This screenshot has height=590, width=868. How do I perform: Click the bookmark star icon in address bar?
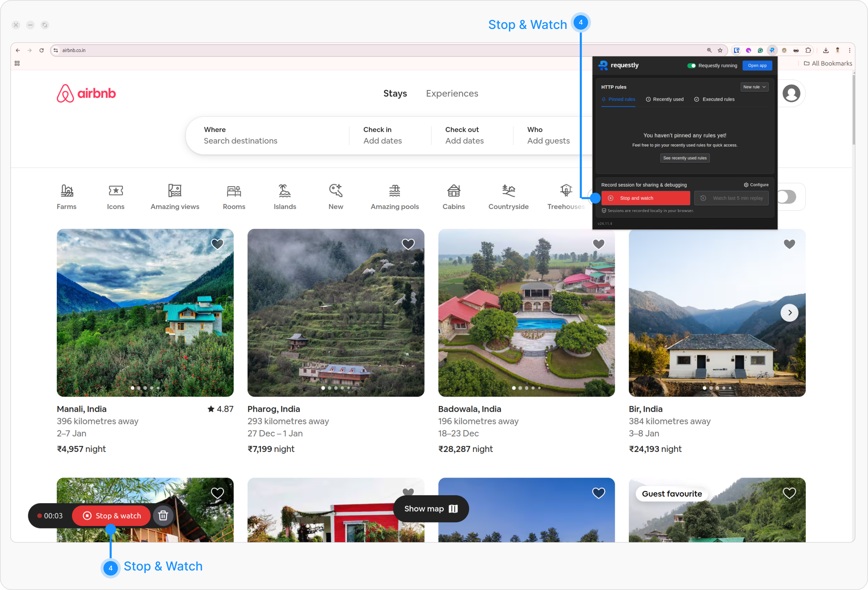(720, 50)
